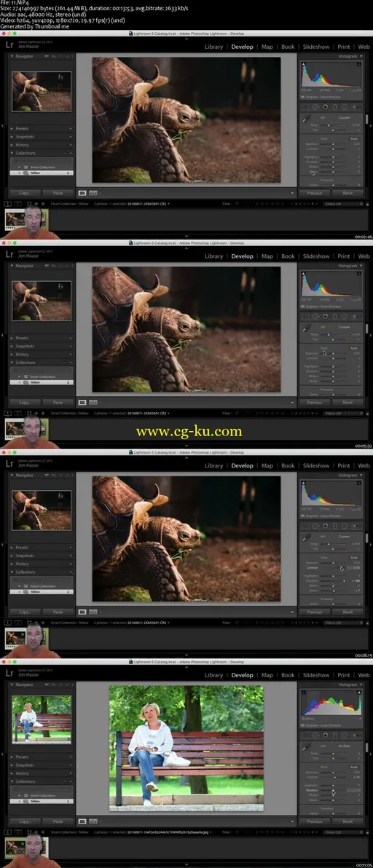Click the Reset button in the bench photo frame
This screenshot has width=373, height=868.
click(x=348, y=821)
